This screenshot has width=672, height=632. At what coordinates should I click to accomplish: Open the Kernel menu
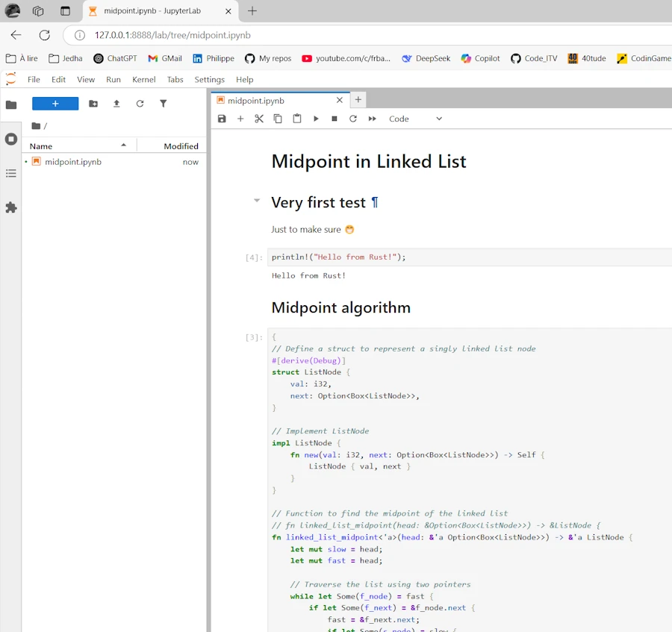(x=143, y=80)
